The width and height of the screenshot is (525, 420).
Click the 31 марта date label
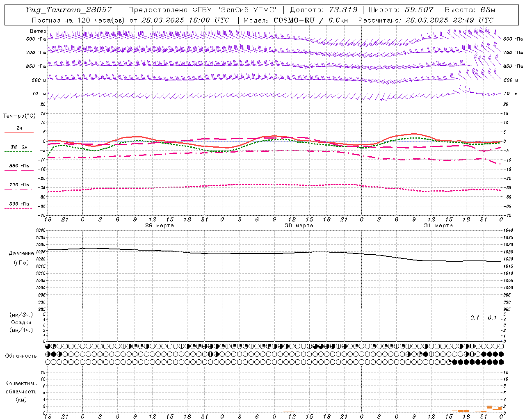pyautogui.click(x=438, y=226)
